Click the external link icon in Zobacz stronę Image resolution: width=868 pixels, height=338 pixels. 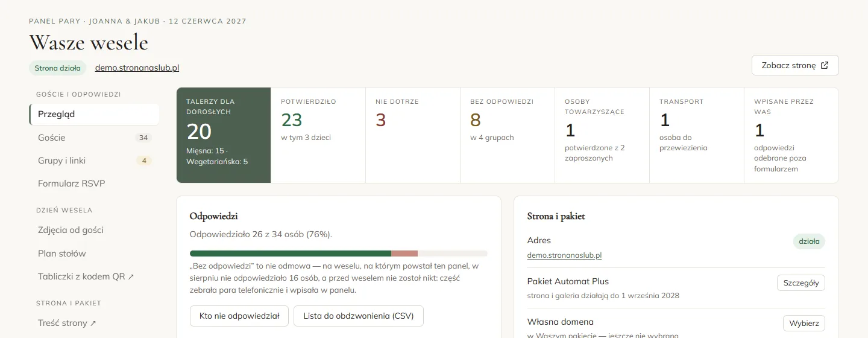point(825,65)
